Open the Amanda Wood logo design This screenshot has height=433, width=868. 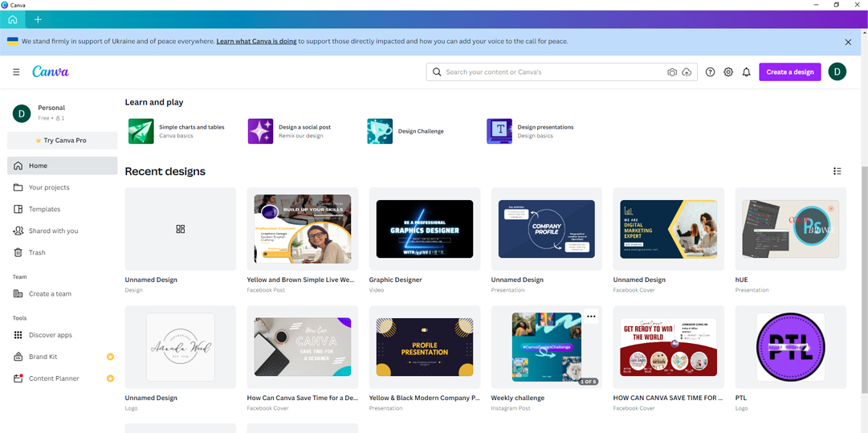point(181,347)
